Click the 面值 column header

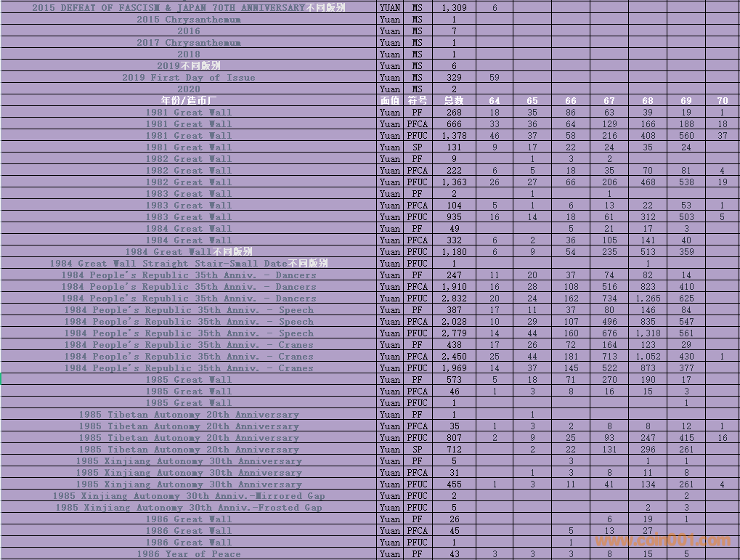(x=390, y=101)
